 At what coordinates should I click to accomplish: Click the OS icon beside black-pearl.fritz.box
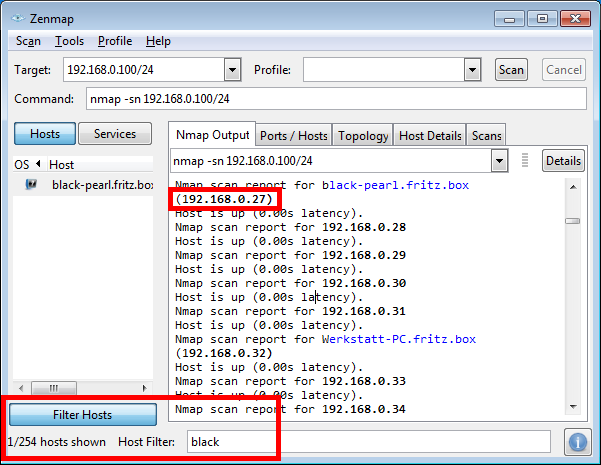(x=31, y=184)
